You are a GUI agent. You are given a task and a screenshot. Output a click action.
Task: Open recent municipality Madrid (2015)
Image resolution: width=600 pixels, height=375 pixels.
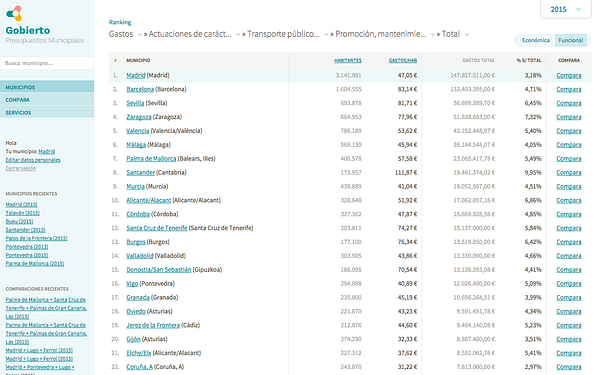21,205
